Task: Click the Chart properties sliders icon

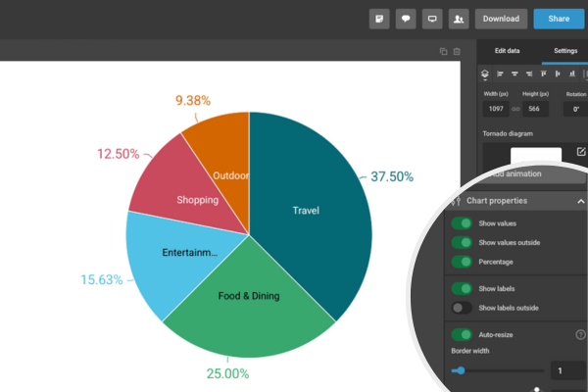Action: [x=456, y=202]
